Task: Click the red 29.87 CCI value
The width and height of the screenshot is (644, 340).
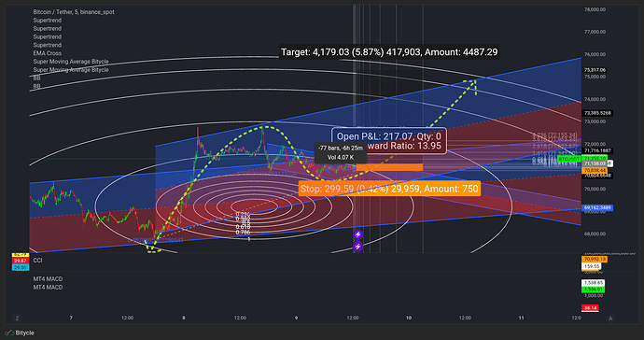Action: [x=21, y=261]
